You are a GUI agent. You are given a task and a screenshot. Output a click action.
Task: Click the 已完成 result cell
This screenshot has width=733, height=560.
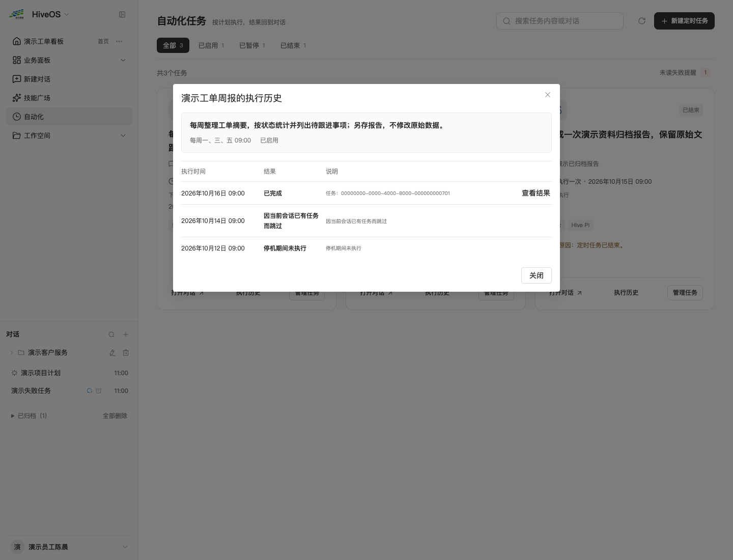273,193
